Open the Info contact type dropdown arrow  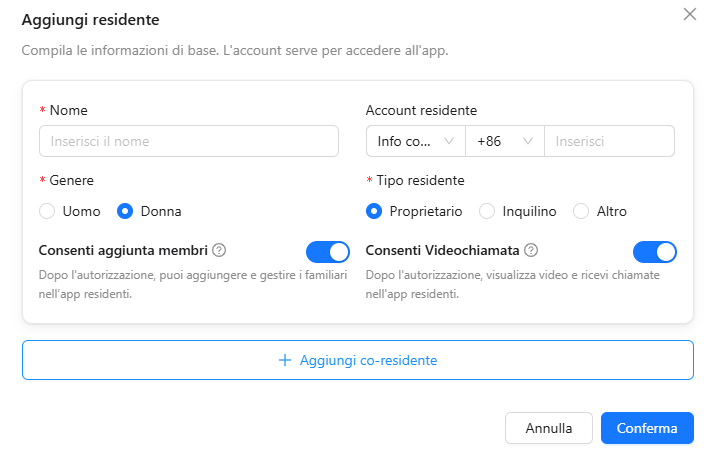point(449,141)
